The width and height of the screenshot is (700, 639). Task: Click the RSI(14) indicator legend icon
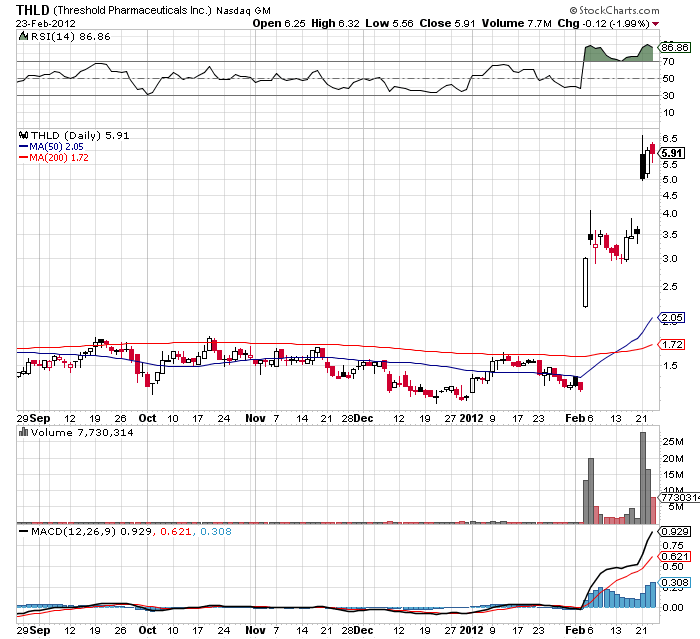click(x=23, y=34)
